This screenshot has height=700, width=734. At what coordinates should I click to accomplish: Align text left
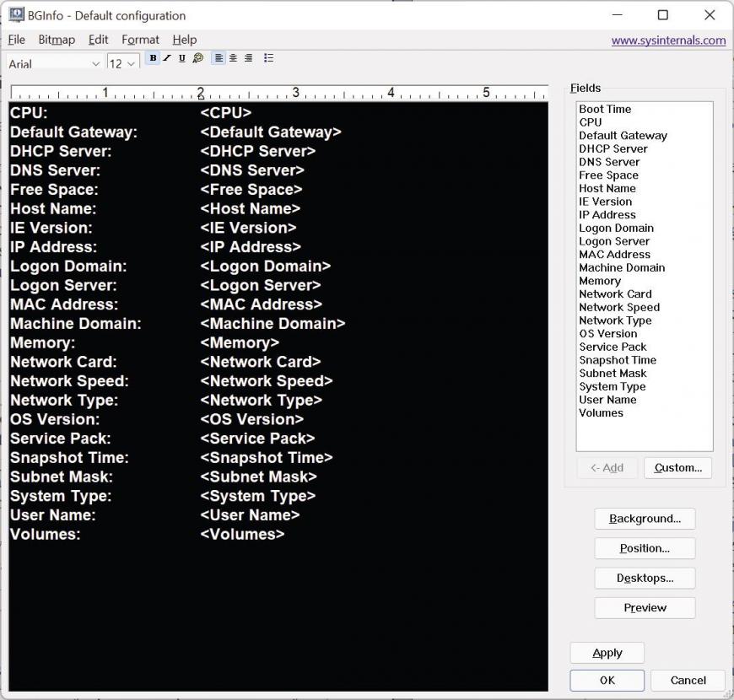(219, 58)
